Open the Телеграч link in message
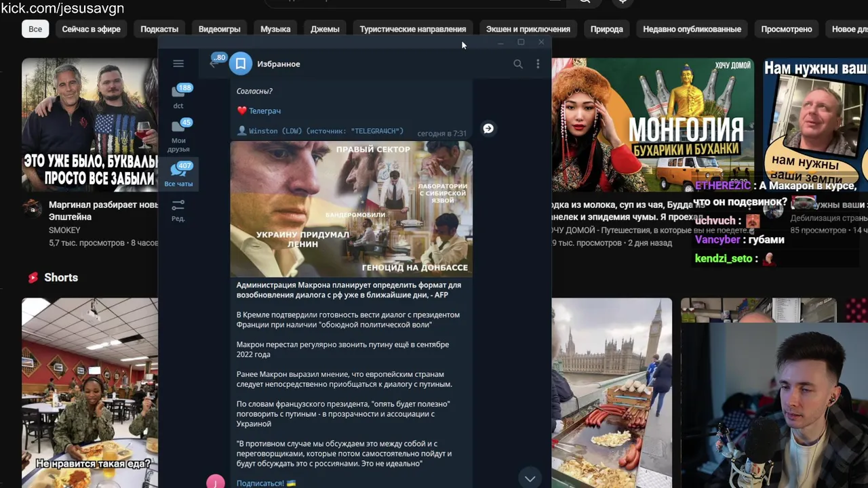The height and width of the screenshot is (488, 868). (x=264, y=110)
